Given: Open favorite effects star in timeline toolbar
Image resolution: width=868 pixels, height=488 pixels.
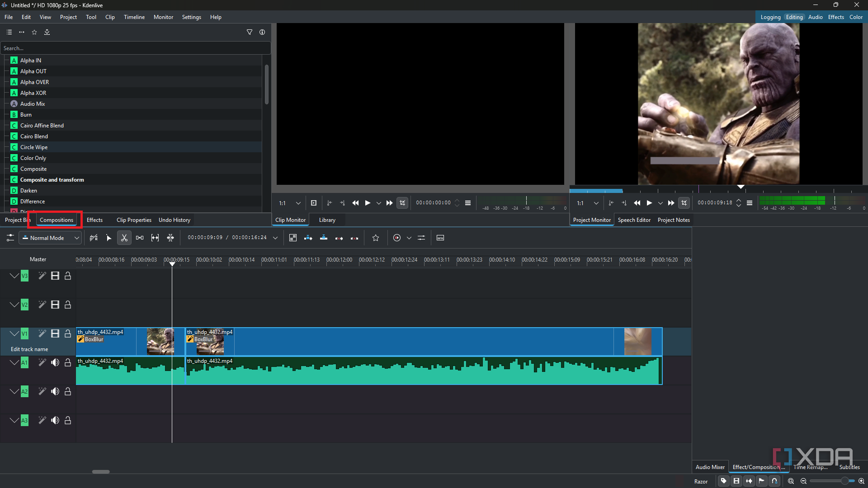Looking at the screenshot, I should click(x=376, y=238).
